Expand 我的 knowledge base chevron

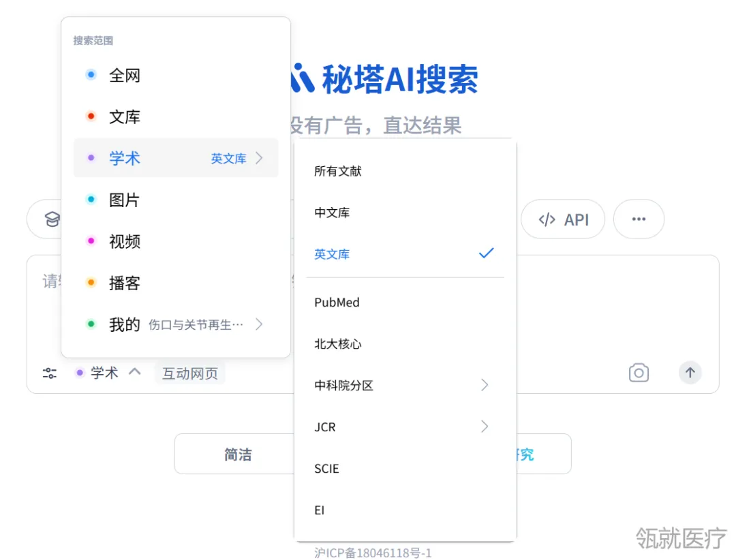pos(259,324)
